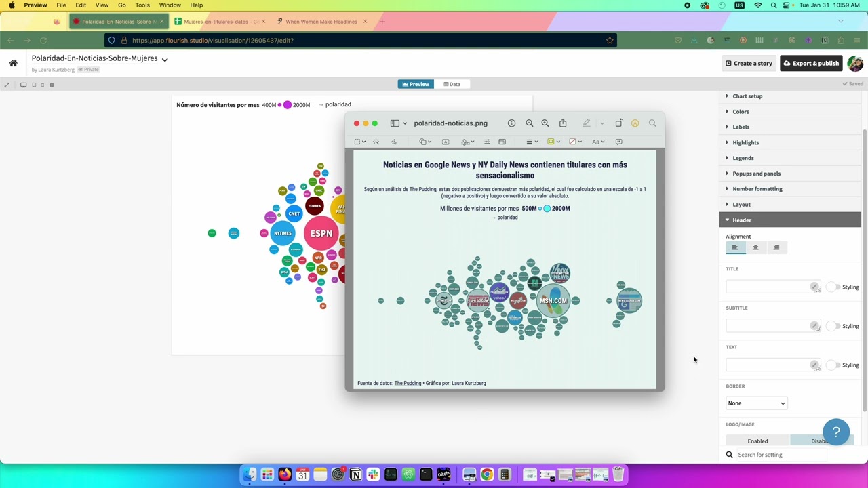This screenshot has height=488, width=868.
Task: Set Logo/Image to Disabled
Action: [822, 441]
